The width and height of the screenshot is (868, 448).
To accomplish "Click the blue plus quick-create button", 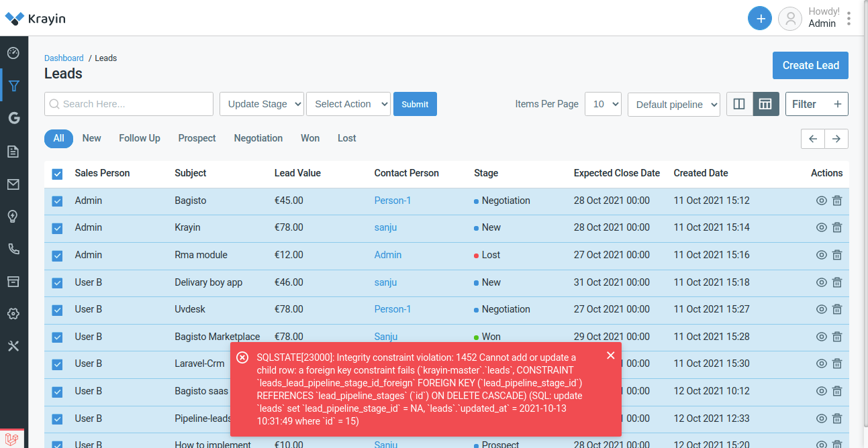I will (x=760, y=18).
